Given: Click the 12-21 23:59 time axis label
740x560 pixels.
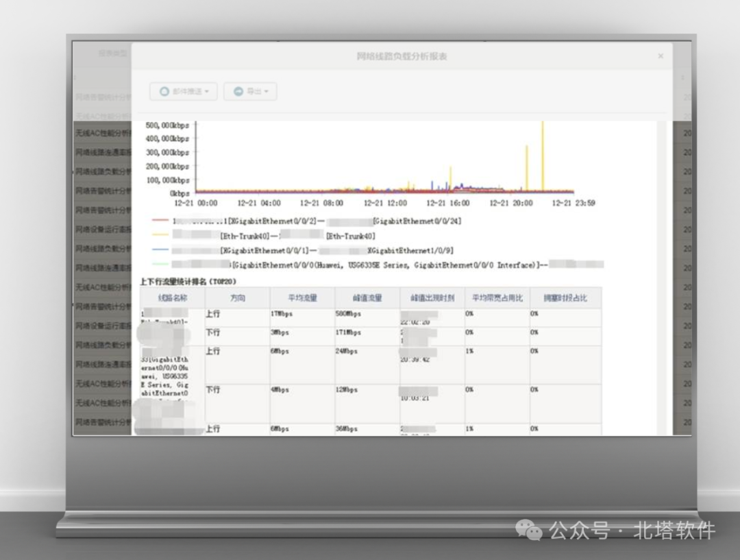Looking at the screenshot, I should coord(573,203).
